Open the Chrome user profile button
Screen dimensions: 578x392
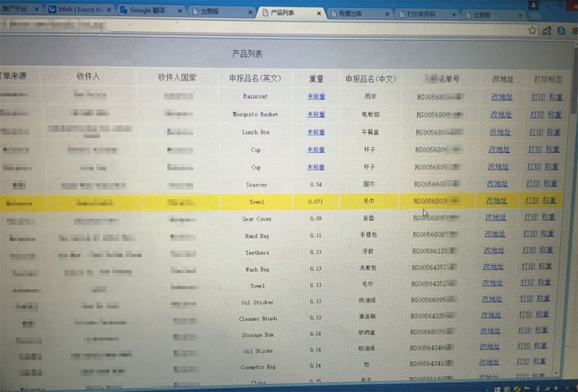coord(533,5)
